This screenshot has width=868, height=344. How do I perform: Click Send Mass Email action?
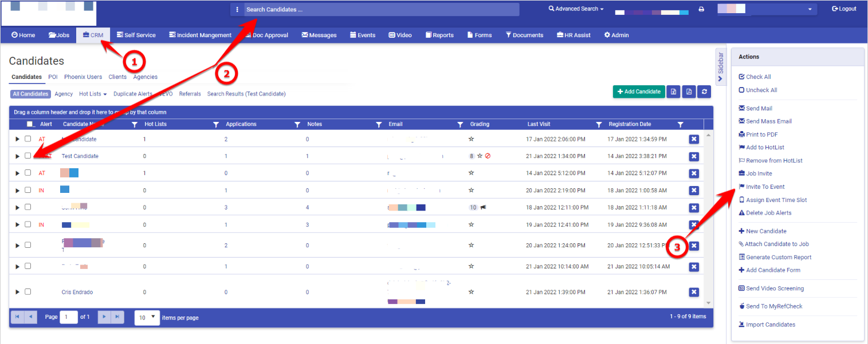coord(765,121)
